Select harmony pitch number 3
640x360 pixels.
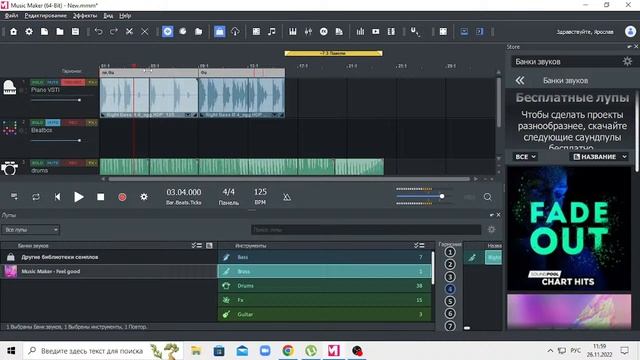click(x=450, y=277)
